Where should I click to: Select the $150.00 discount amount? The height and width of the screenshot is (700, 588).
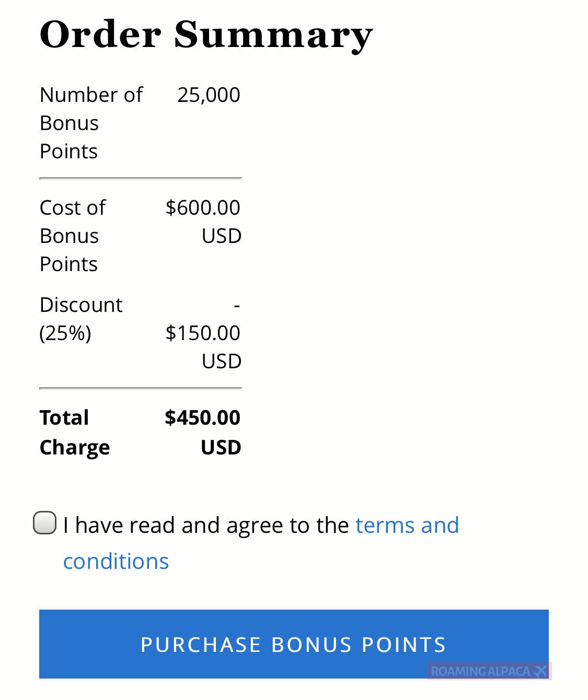203,333
